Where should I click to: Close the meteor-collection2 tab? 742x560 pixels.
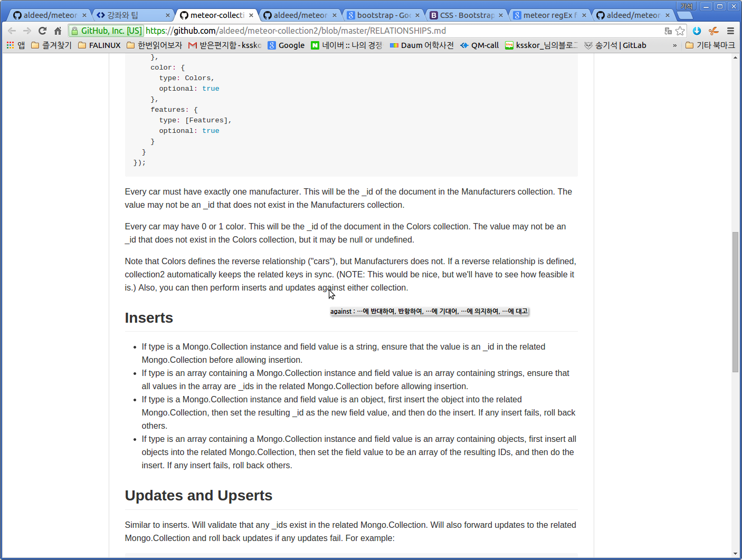pos(251,15)
